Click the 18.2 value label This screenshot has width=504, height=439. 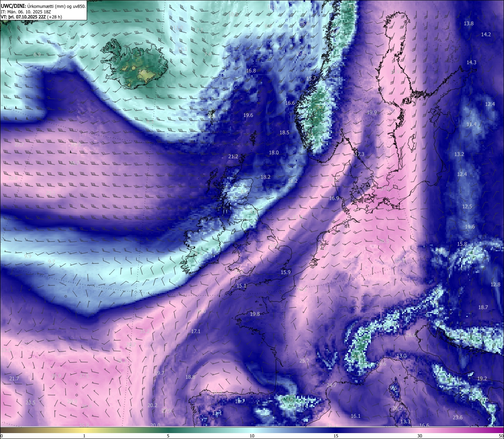(x=265, y=177)
